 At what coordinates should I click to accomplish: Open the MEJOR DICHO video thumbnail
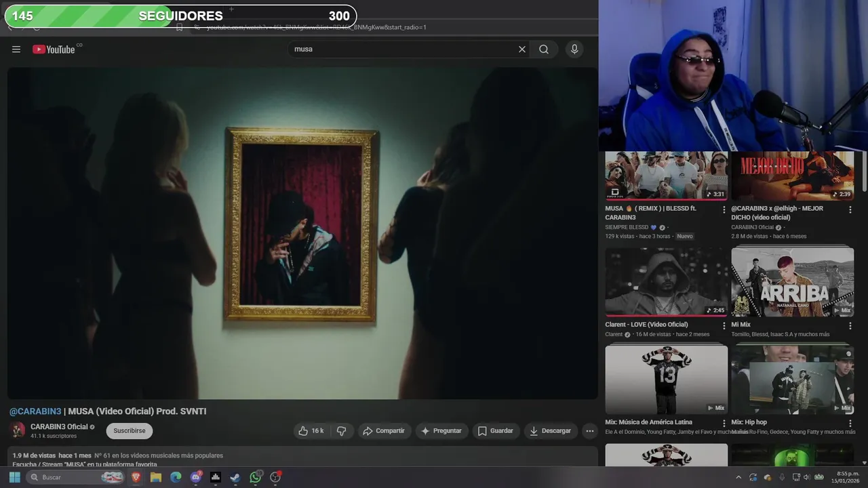[x=792, y=176]
